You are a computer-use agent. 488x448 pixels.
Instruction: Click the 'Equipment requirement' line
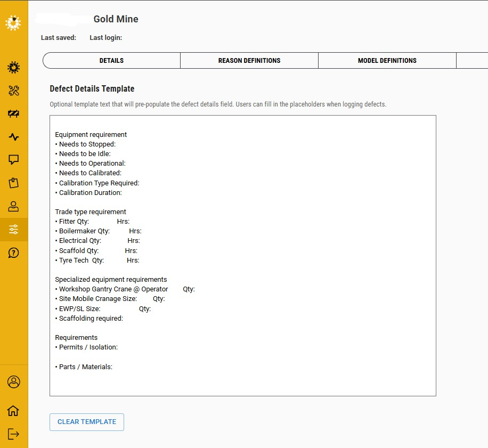point(91,134)
